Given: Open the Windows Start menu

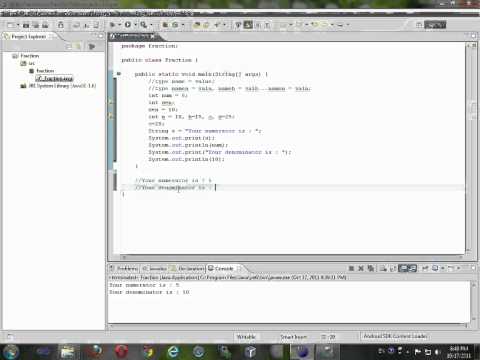Looking at the screenshot, I should (11, 352).
